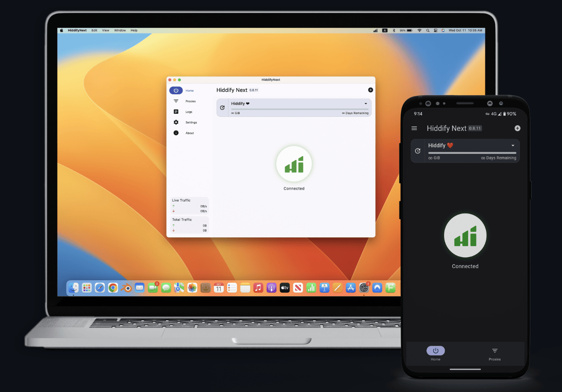Open Apple TV from the dock

click(285, 288)
